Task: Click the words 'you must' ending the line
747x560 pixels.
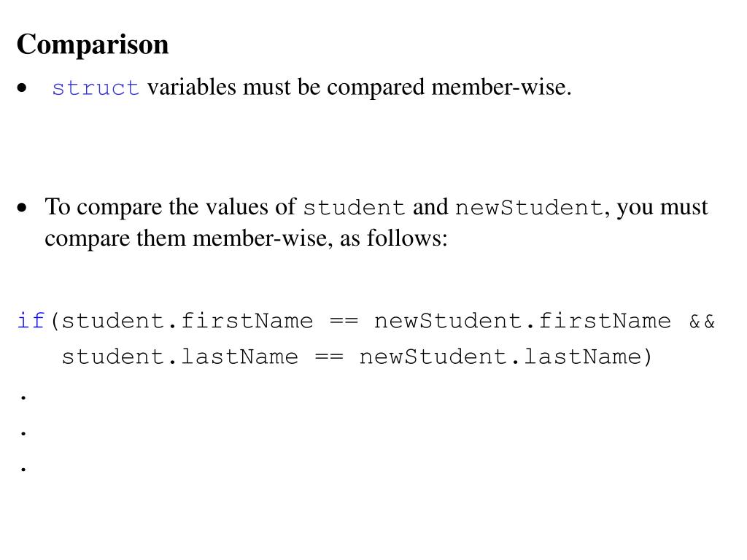Action: pyautogui.click(x=662, y=208)
